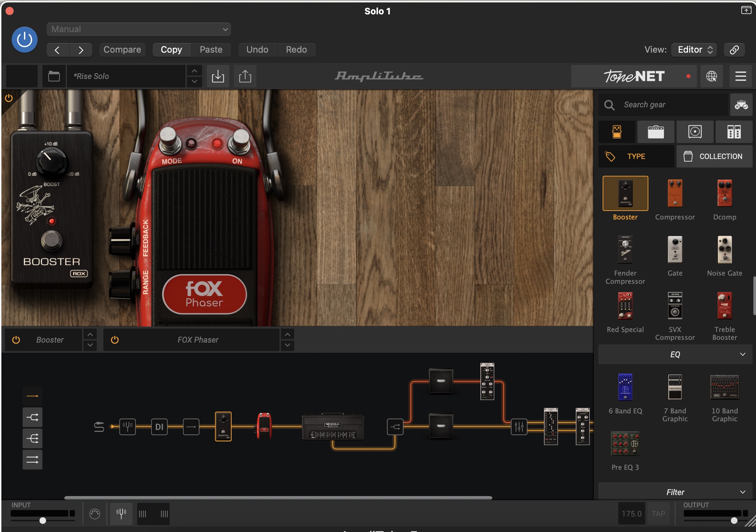756x532 pixels.
Task: Expand the Filter section
Action: tap(675, 492)
